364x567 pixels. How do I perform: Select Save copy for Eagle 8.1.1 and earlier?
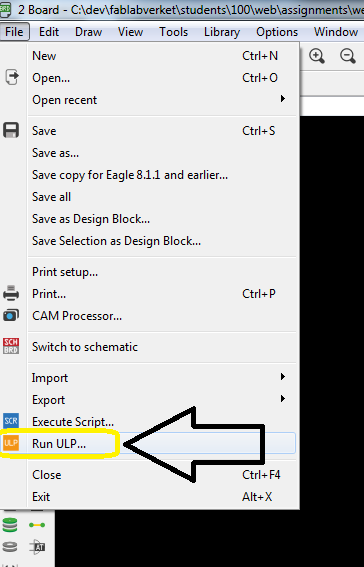click(130, 175)
